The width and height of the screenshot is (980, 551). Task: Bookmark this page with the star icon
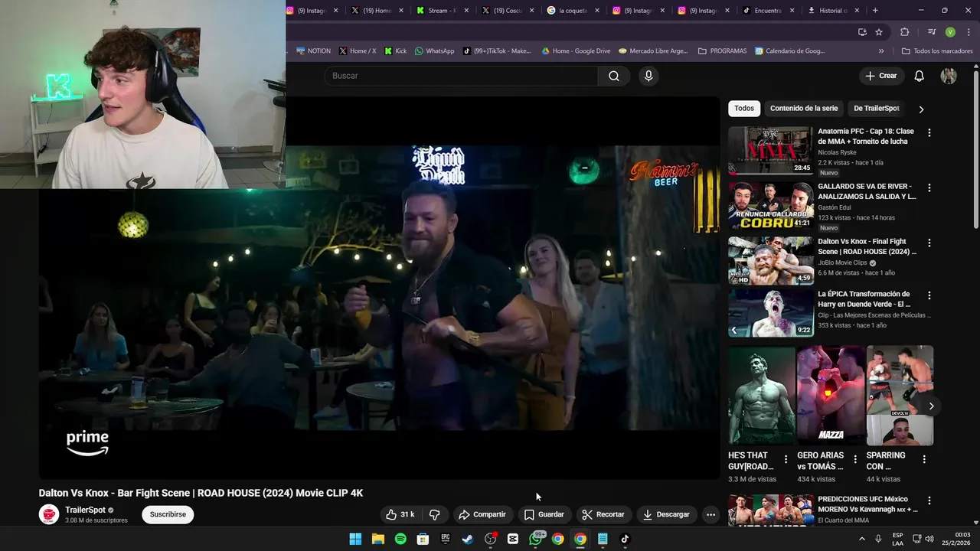[879, 32]
